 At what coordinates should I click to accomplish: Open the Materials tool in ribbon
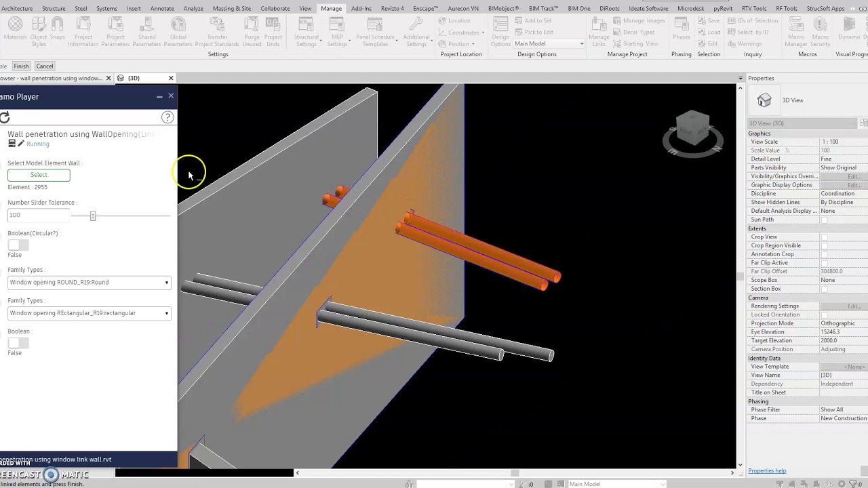tap(15, 30)
